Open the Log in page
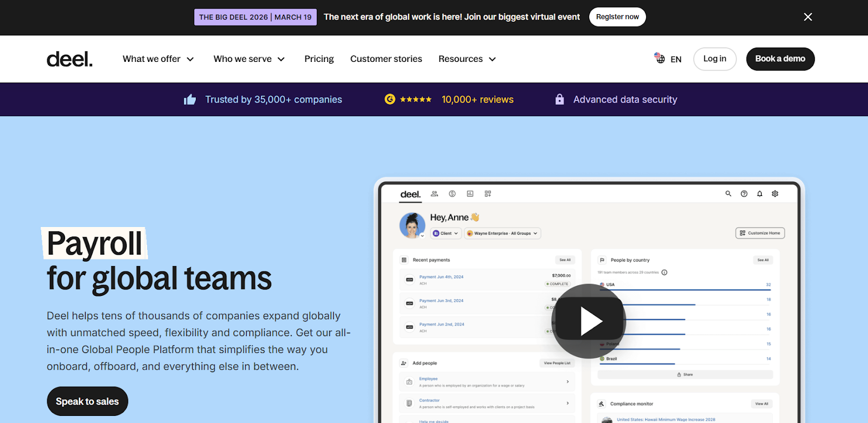 (714, 59)
